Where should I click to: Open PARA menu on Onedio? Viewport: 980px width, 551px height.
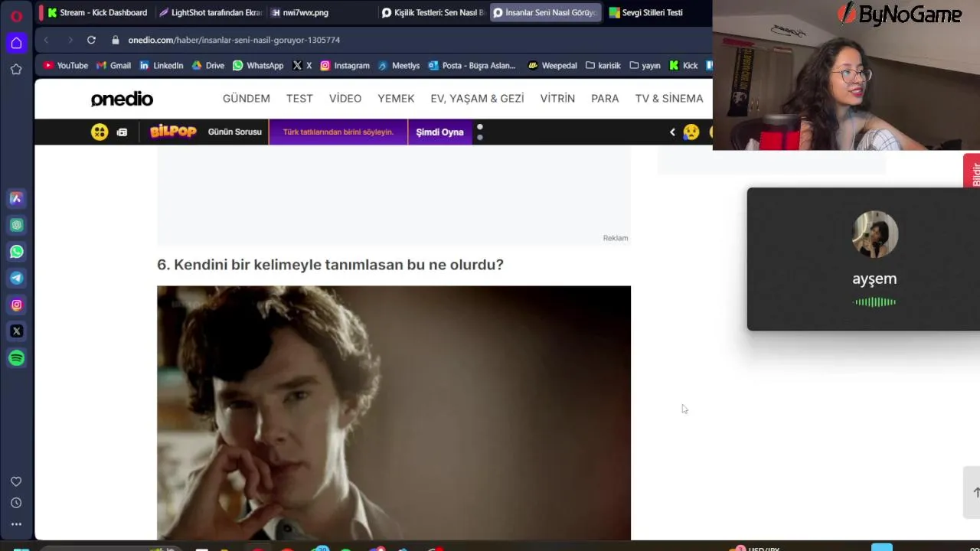[x=605, y=99]
